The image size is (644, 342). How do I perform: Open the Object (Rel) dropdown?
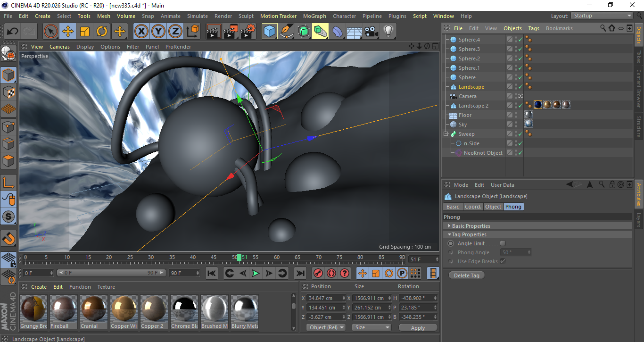326,327
